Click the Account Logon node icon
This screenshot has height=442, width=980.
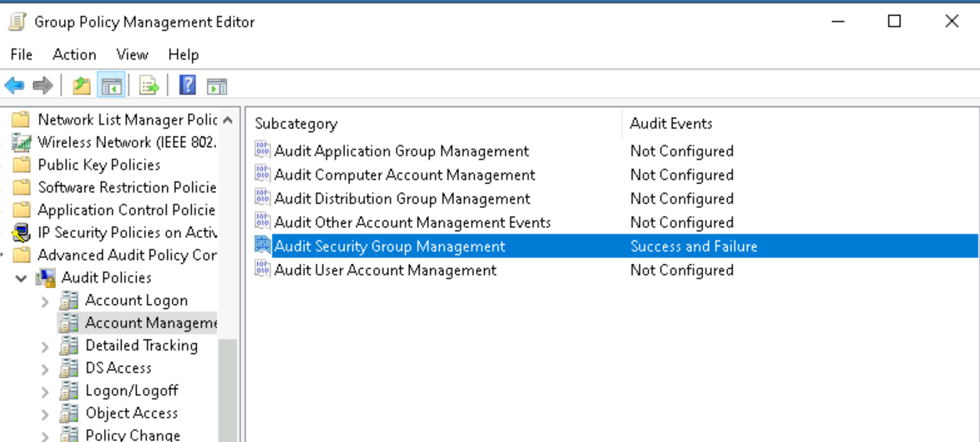(68, 301)
